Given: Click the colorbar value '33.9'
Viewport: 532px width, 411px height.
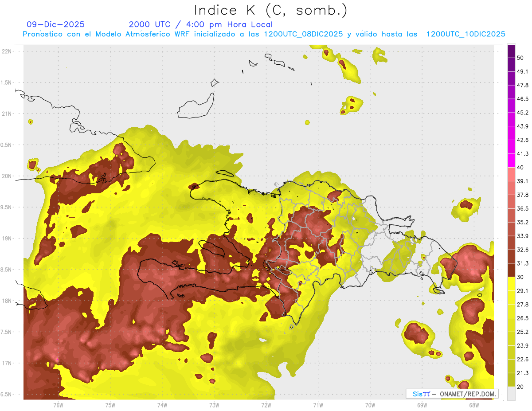Looking at the screenshot, I should pos(522,236).
